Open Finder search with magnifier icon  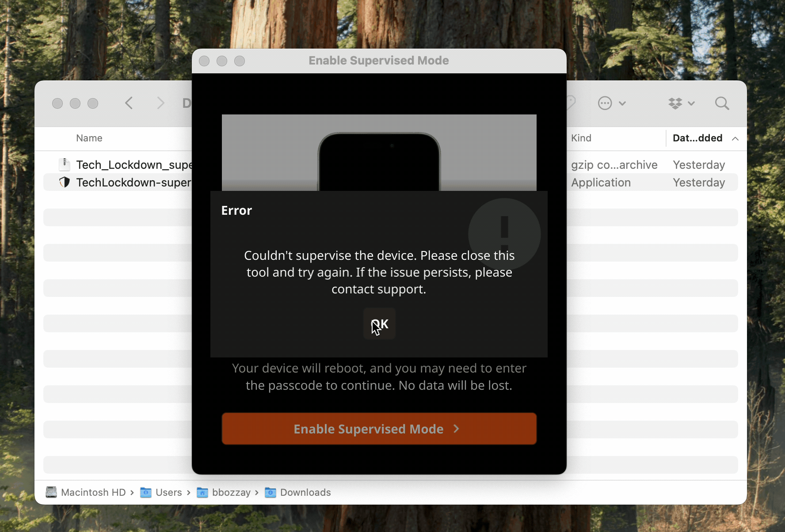pyautogui.click(x=722, y=103)
